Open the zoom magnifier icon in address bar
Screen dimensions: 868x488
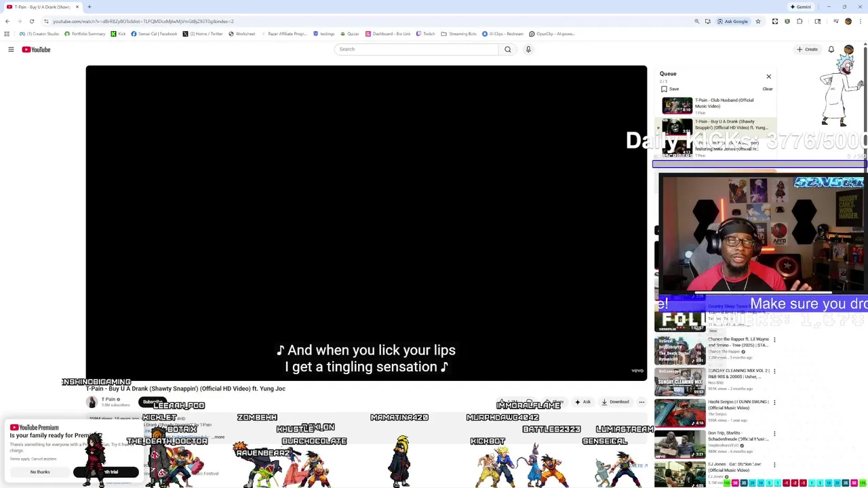[x=696, y=21]
